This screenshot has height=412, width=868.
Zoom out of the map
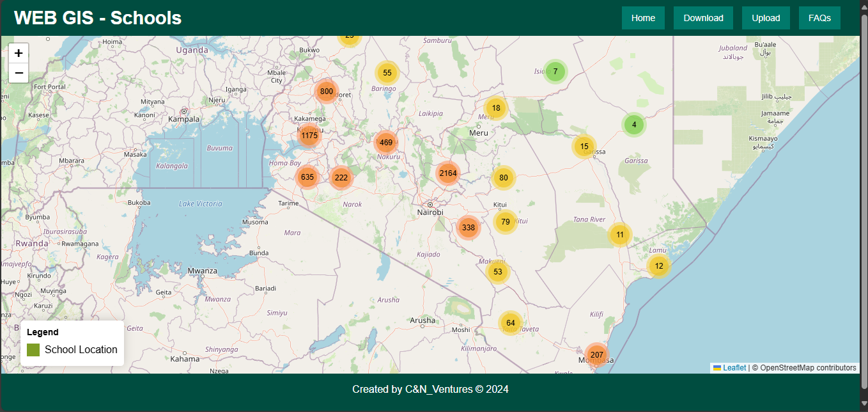point(19,73)
